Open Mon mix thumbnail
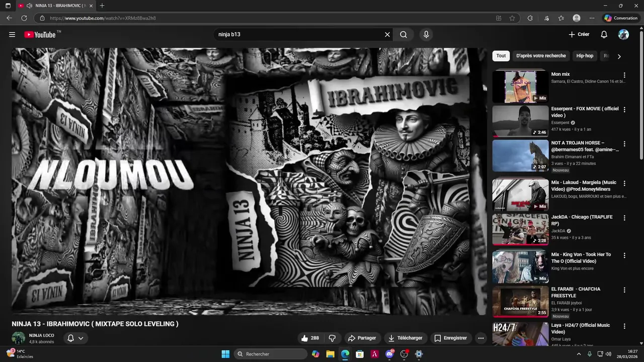 point(520,86)
